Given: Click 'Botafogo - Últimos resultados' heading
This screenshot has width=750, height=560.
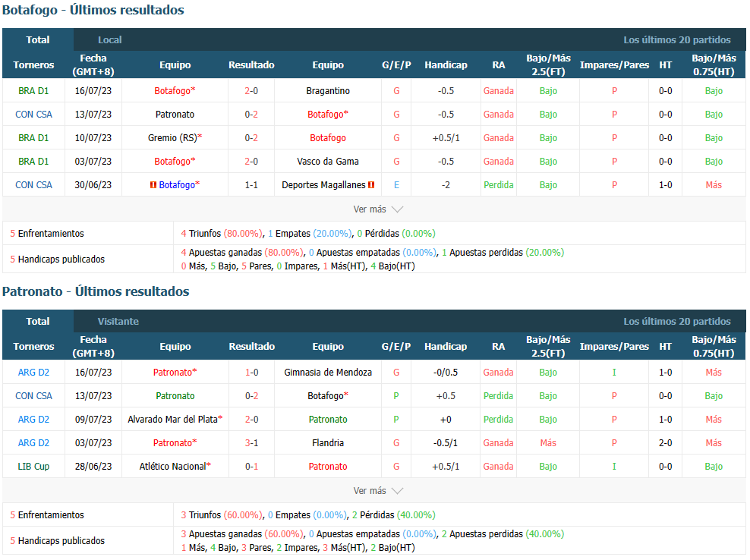Looking at the screenshot, I should (93, 10).
